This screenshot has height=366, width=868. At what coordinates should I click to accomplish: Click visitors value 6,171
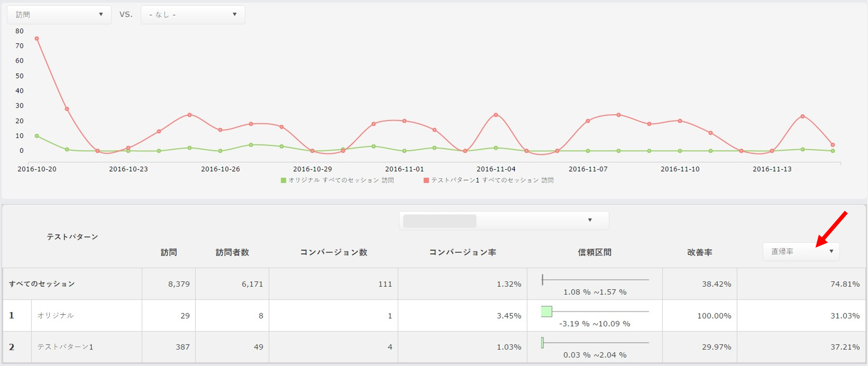coord(252,284)
